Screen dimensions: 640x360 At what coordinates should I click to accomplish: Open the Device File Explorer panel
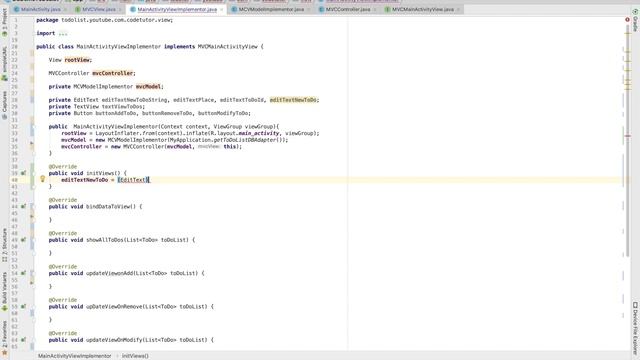click(635, 329)
